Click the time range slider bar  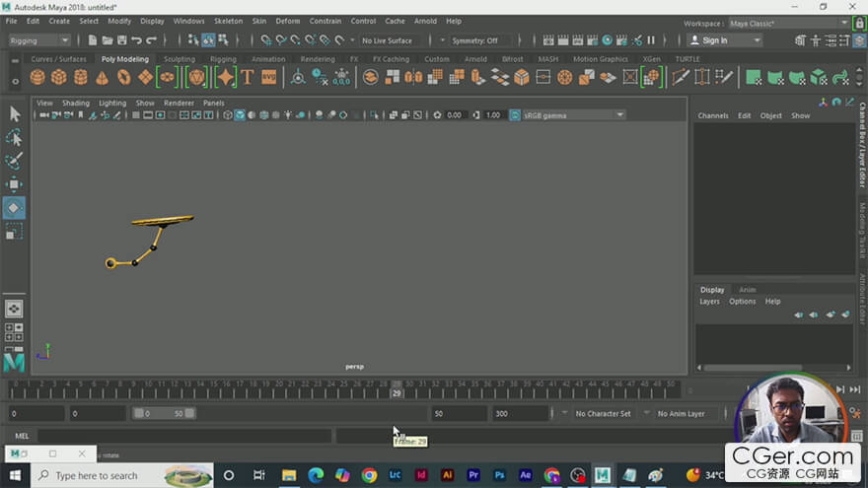(x=164, y=413)
